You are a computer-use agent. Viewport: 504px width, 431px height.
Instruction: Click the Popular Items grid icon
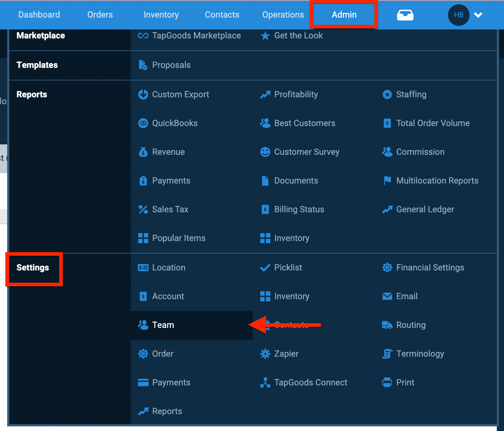143,238
